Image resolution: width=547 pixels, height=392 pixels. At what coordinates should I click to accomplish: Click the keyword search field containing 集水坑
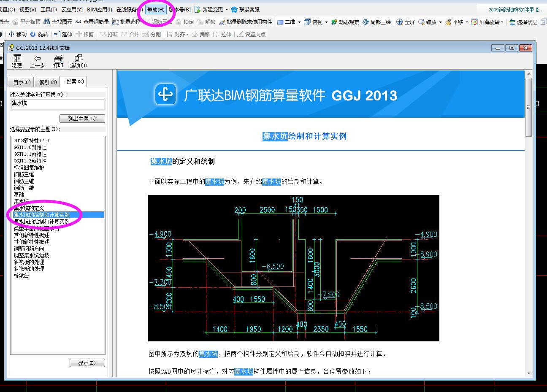[x=58, y=104]
